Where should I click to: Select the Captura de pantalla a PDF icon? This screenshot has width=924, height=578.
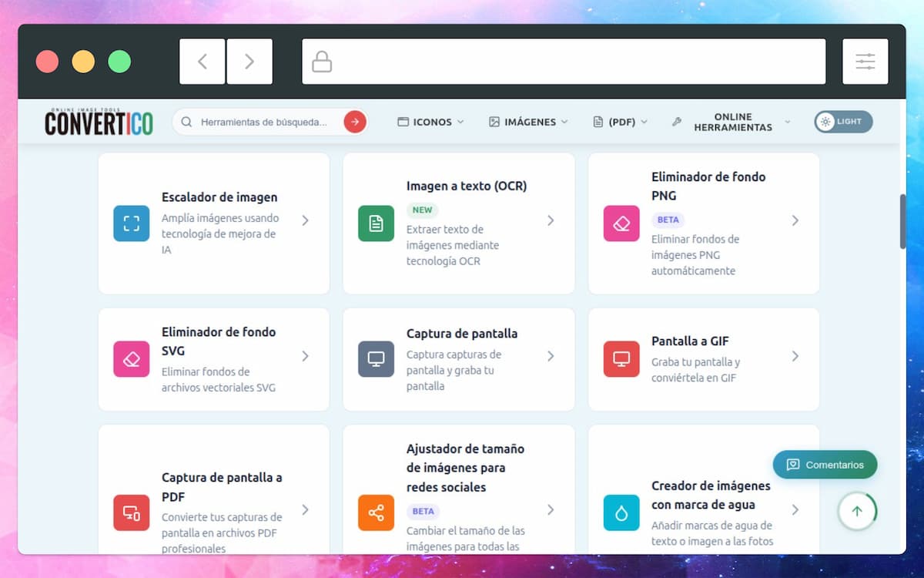[131, 513]
